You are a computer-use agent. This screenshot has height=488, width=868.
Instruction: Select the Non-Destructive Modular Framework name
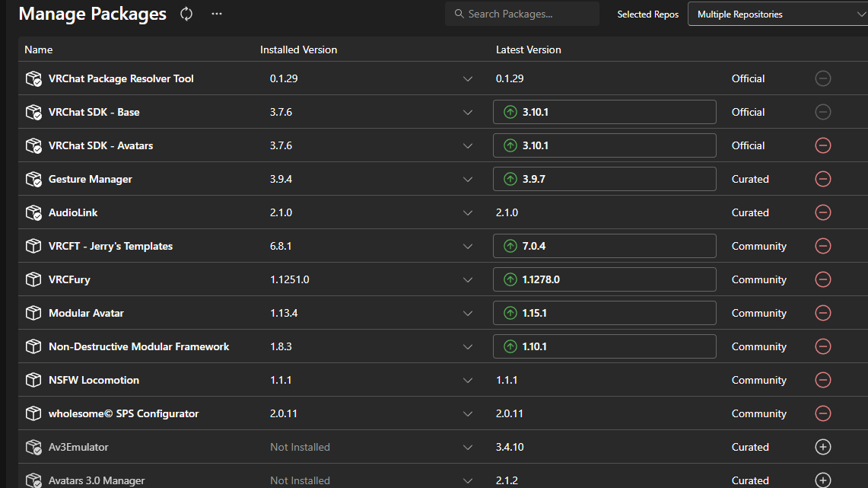tap(139, 346)
